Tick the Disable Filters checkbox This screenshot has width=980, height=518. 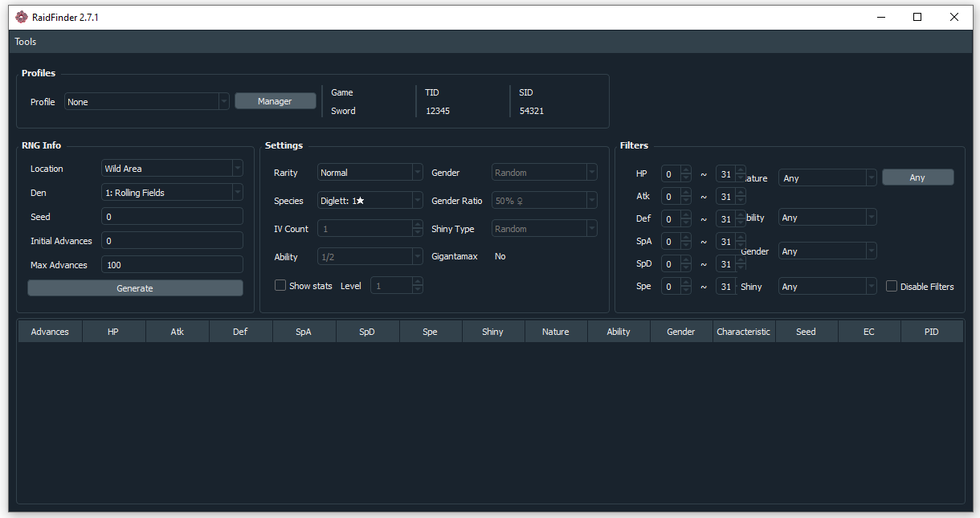(892, 287)
